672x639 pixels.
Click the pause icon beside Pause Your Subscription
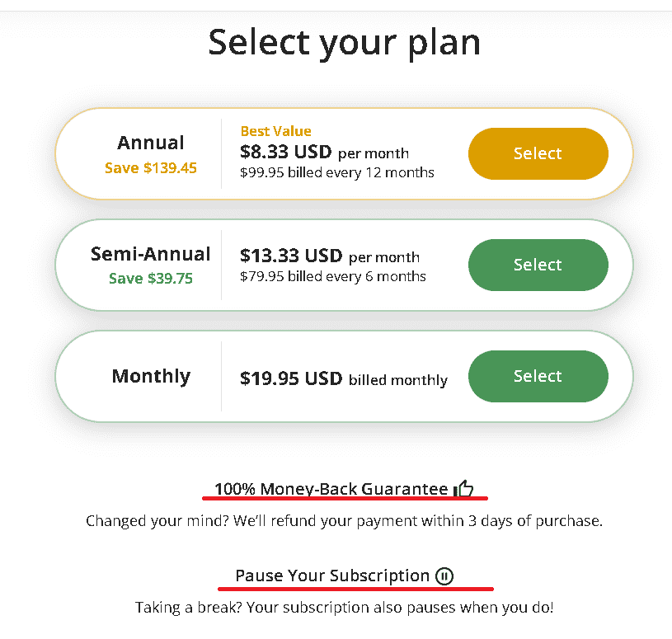444,576
